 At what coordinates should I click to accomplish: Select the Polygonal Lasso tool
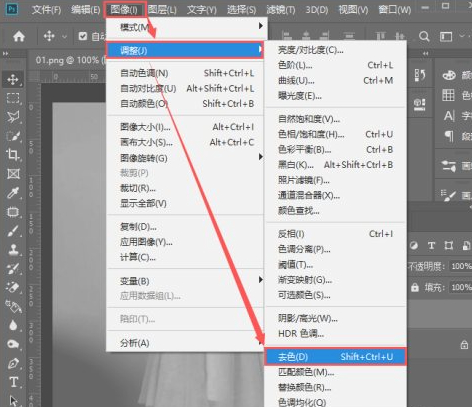coord(13,117)
